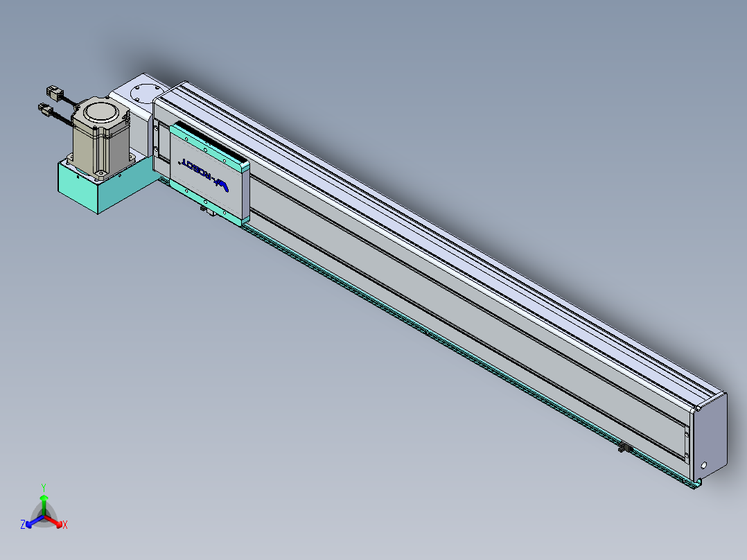Select the black limit sensor near end cap
The image size is (747, 560).
[626, 448]
